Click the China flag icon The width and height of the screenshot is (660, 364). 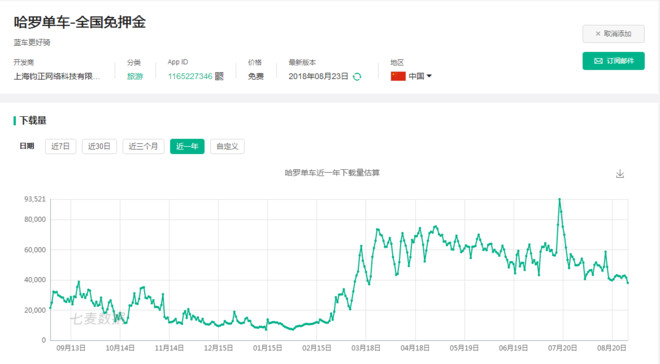coord(398,76)
